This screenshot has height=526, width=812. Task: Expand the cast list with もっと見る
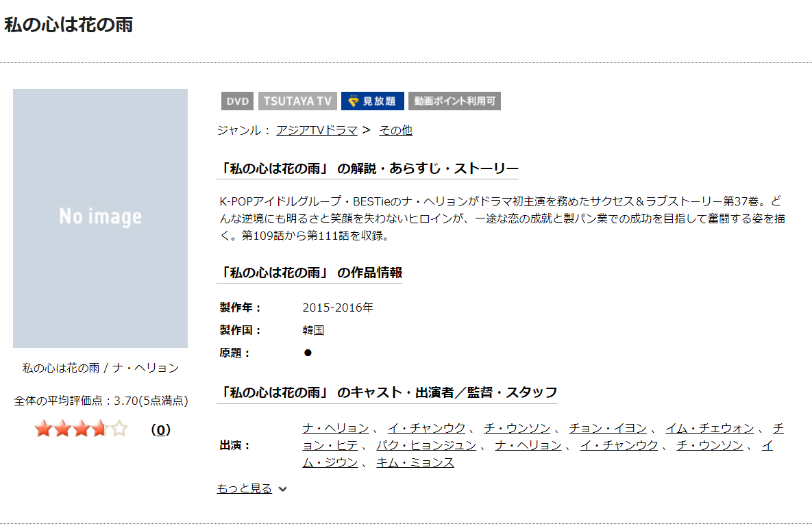pyautogui.click(x=244, y=488)
